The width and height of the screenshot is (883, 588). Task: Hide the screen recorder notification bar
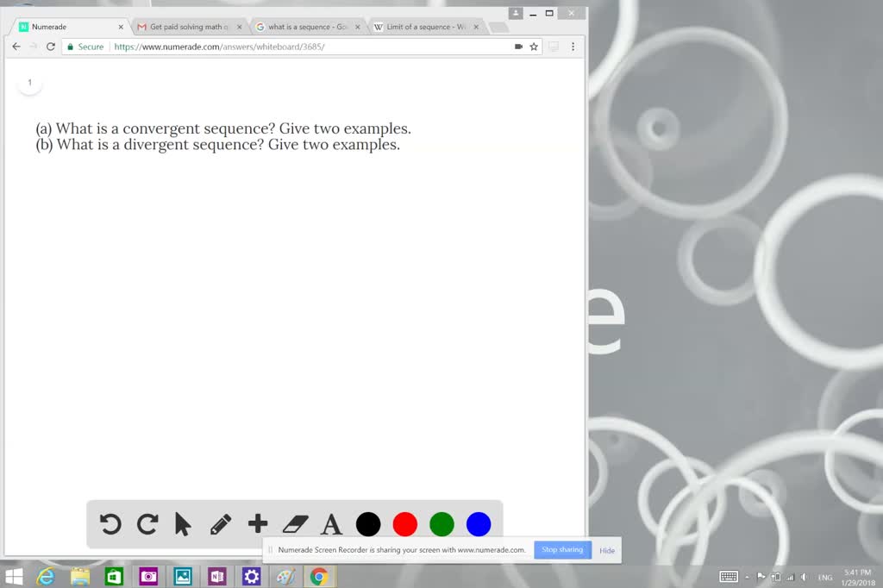click(x=607, y=550)
